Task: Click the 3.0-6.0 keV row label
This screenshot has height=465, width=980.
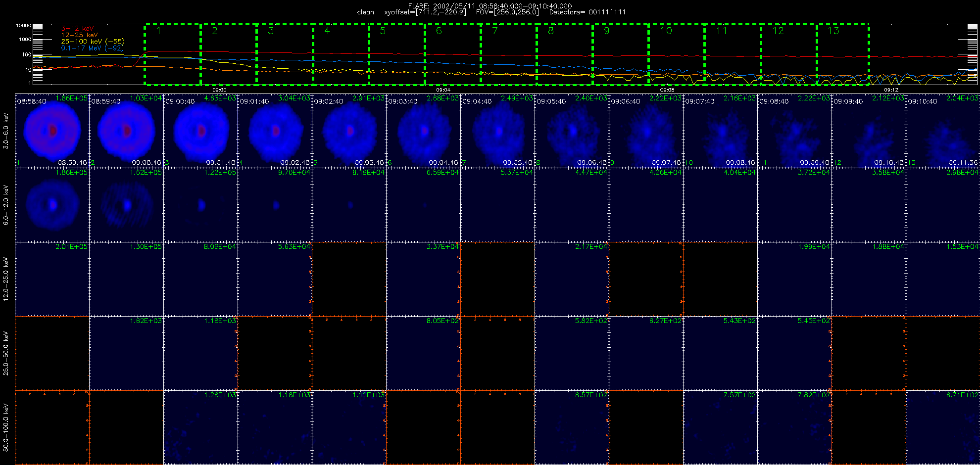Action: coord(6,131)
